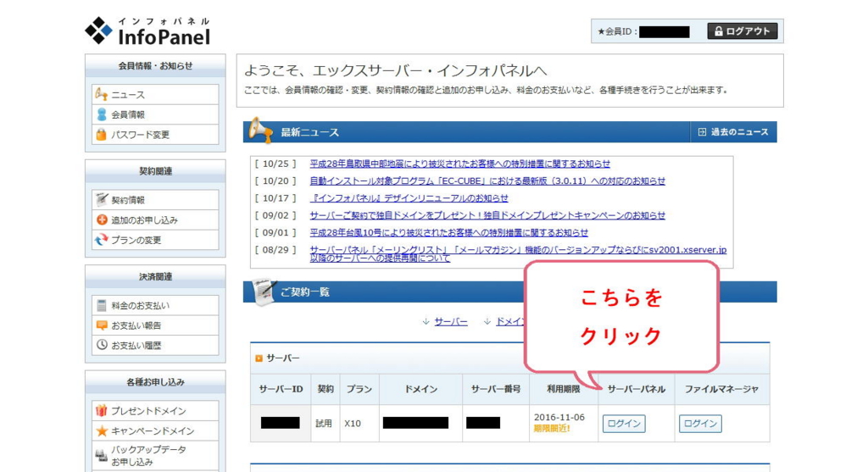Select 追加のお申し込み menu item
The height and width of the screenshot is (472, 868).
click(x=155, y=219)
